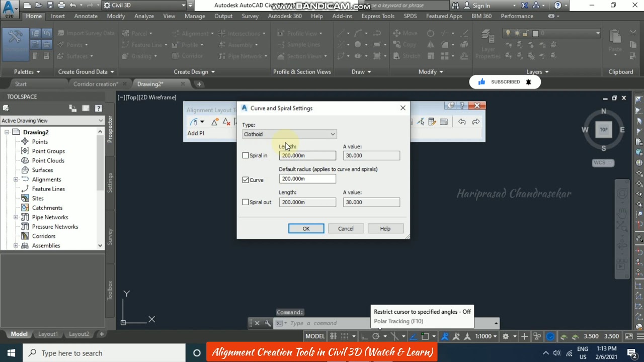Switch to the Layout1 tab
The width and height of the screenshot is (644, 362).
point(48,334)
